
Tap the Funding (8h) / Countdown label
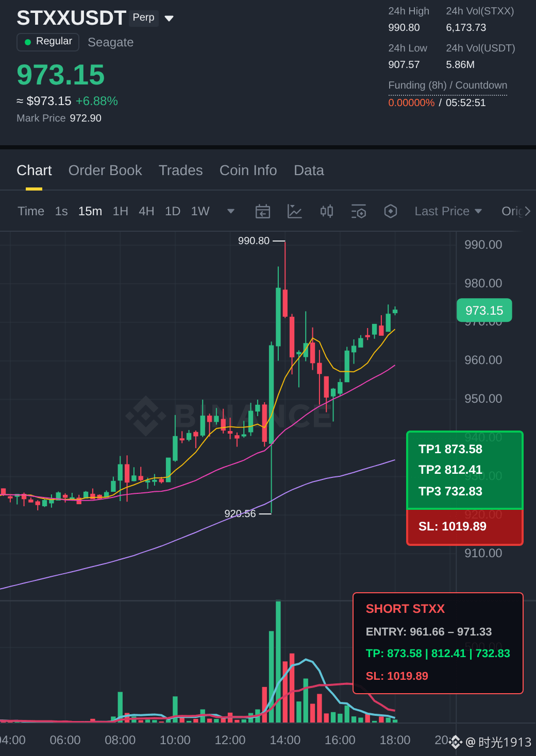pos(447,85)
